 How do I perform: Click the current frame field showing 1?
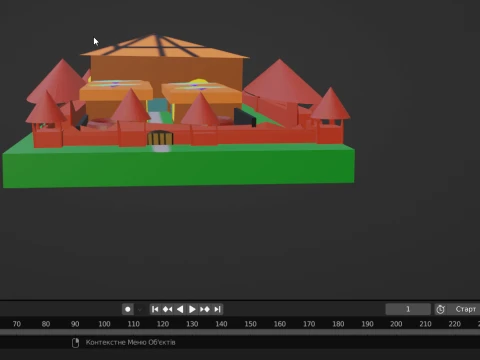point(408,309)
